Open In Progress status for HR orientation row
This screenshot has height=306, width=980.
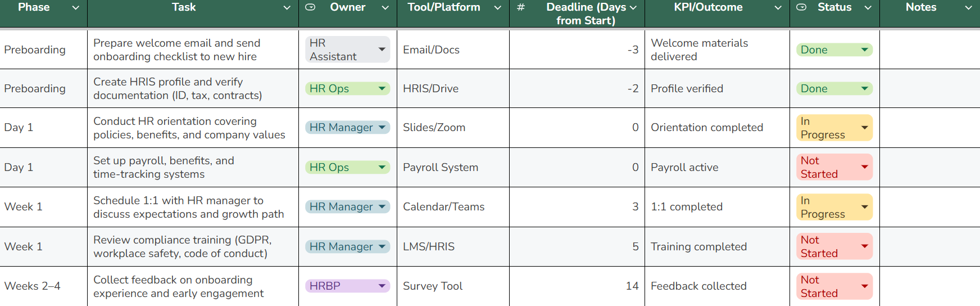pyautogui.click(x=864, y=128)
